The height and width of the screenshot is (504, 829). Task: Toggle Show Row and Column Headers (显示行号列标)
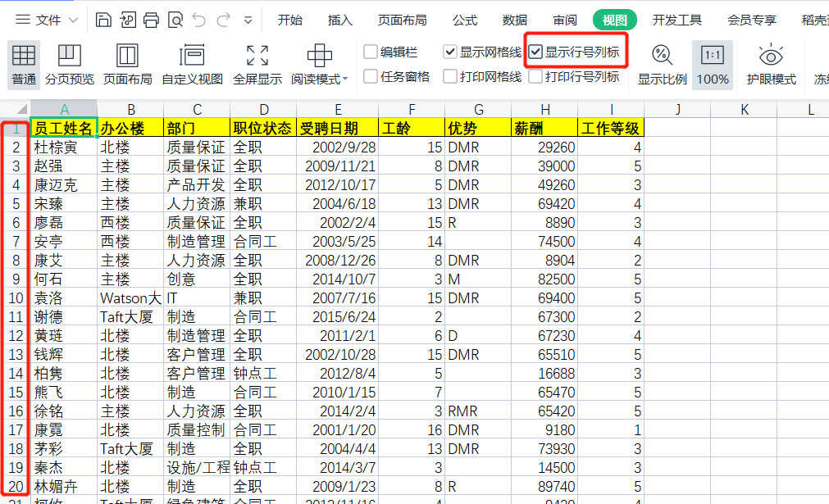click(x=535, y=52)
